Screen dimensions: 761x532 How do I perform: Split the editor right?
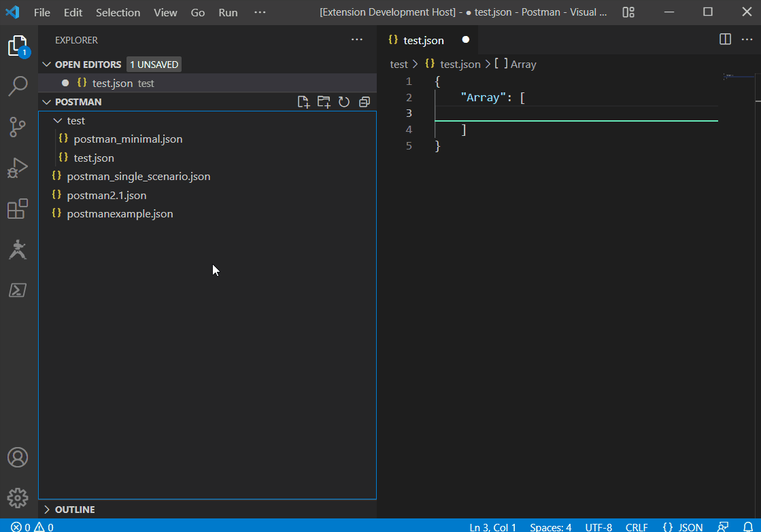pyautogui.click(x=725, y=39)
